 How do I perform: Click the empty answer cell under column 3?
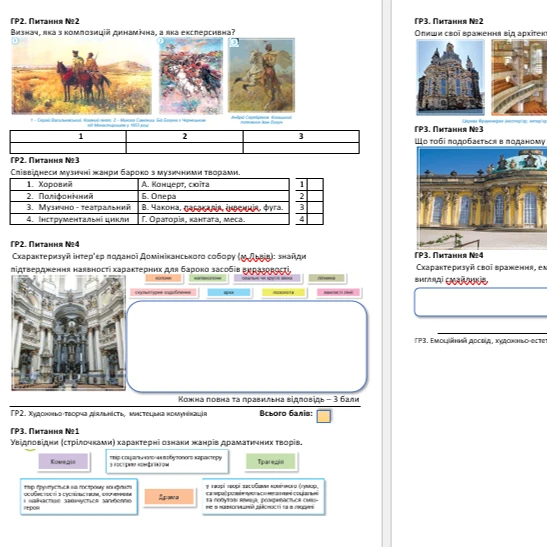point(301,148)
